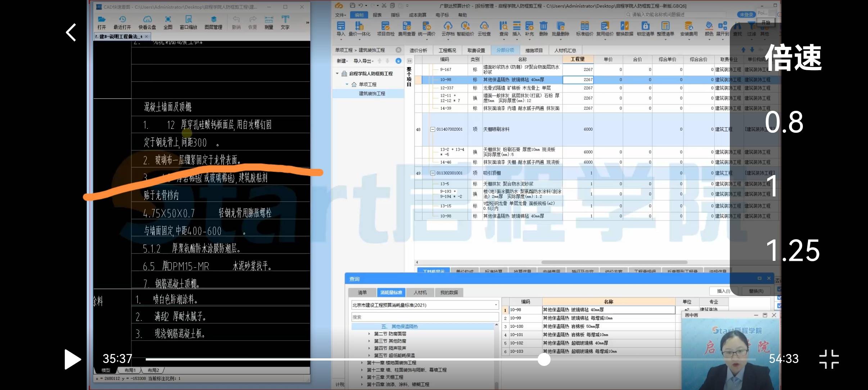Click 替换数据 replace data icon
The height and width of the screenshot is (390, 868).
click(x=625, y=29)
